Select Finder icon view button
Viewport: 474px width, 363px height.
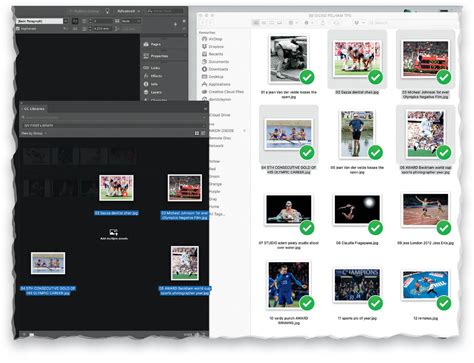(256, 23)
